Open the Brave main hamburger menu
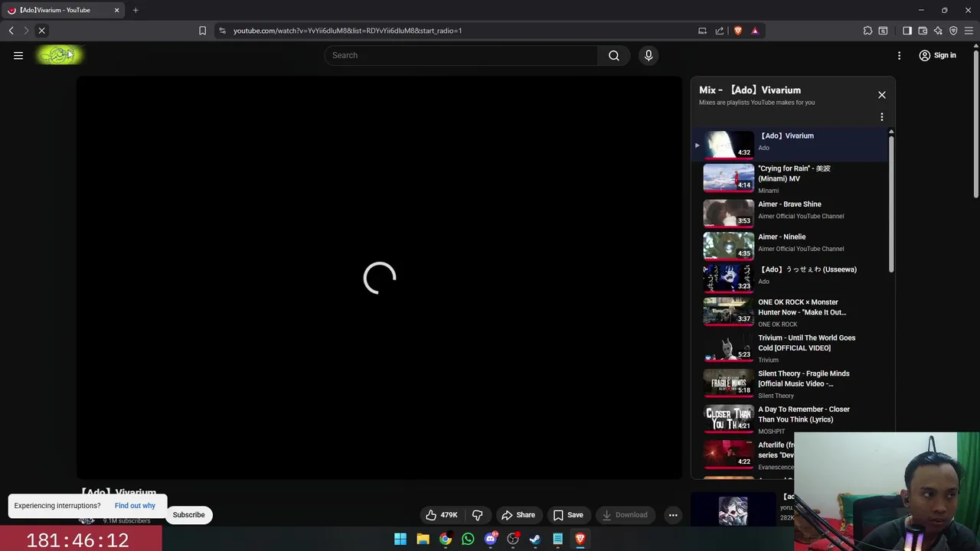The width and height of the screenshot is (980, 551). [x=969, y=31]
